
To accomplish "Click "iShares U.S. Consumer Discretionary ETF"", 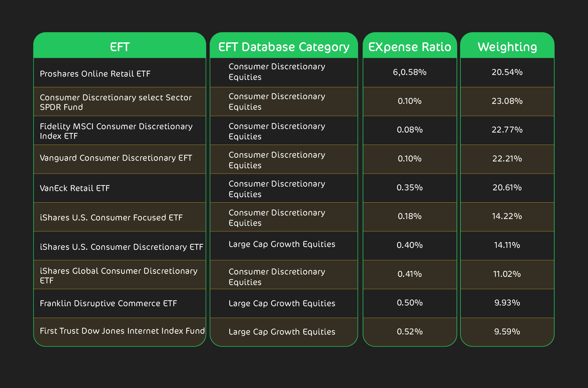I will [122, 247].
